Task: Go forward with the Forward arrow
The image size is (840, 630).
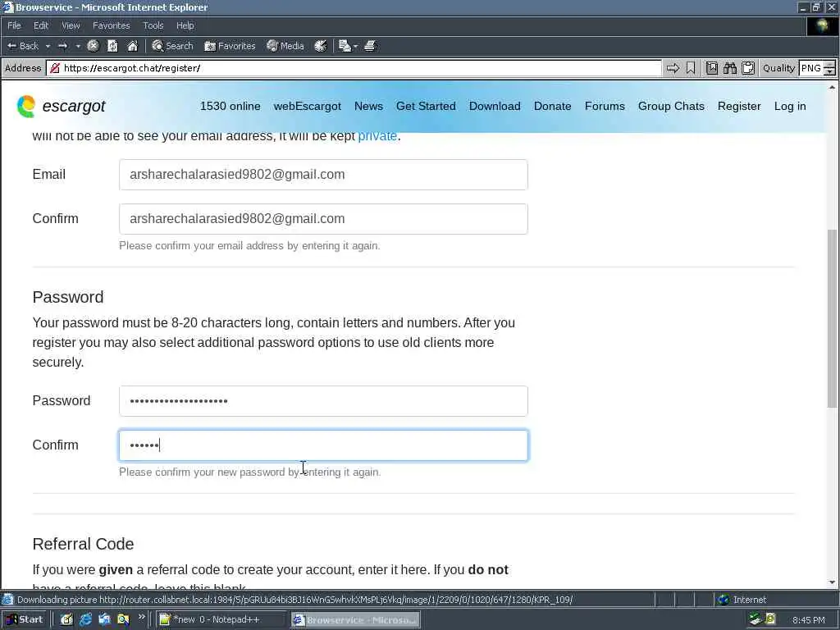Action: tap(62, 46)
